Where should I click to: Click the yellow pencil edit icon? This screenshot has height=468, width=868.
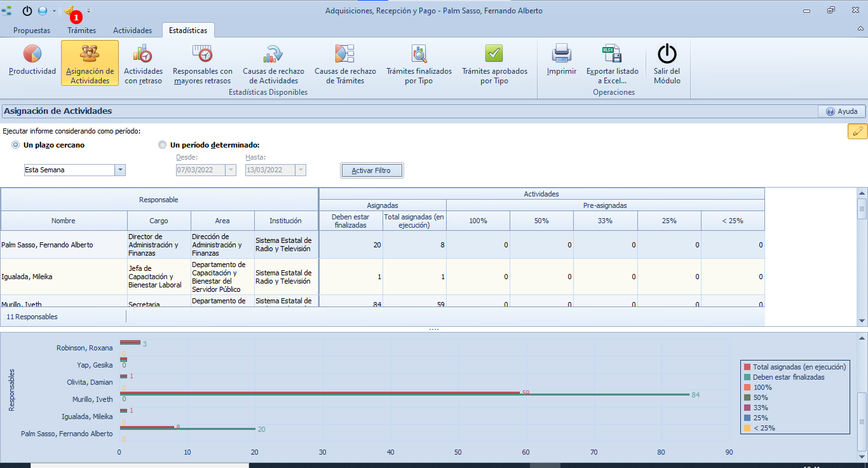click(857, 132)
